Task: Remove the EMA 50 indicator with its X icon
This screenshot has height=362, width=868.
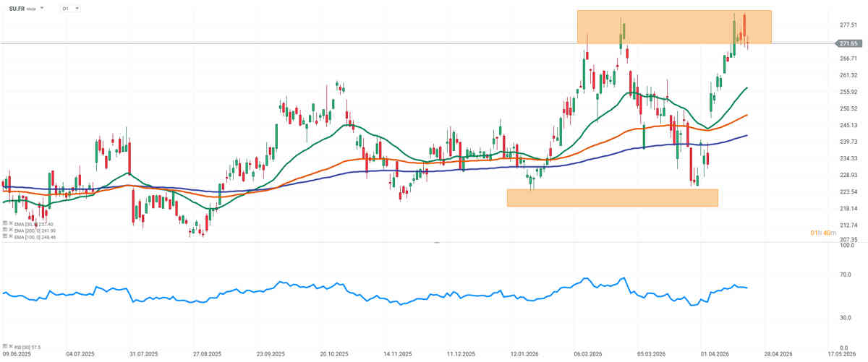Action: [x=10, y=224]
